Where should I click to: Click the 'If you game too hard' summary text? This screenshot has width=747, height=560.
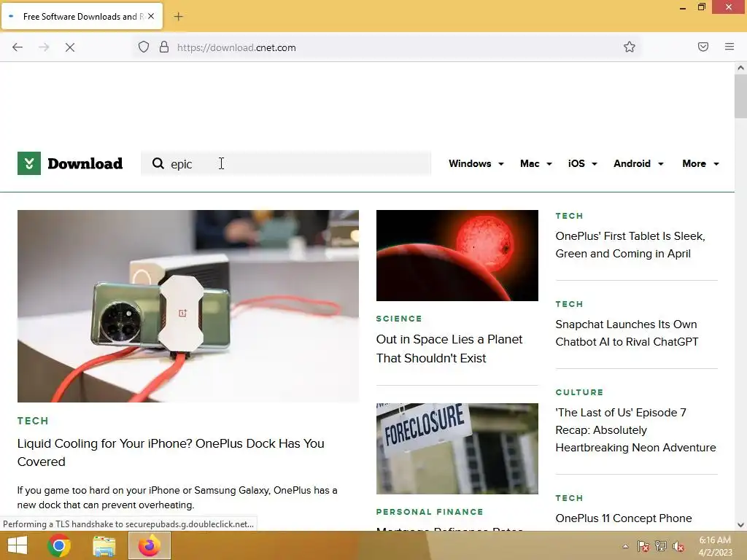coord(177,497)
